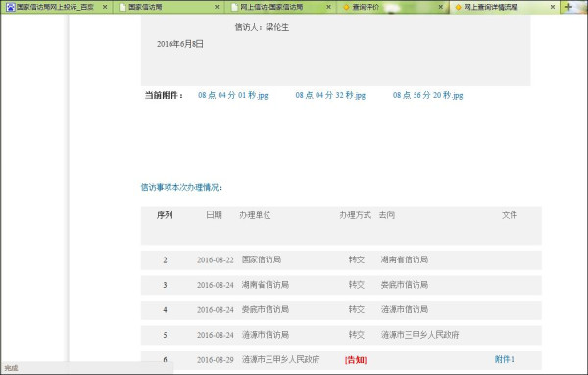Click 转交 method in row 5

click(357, 335)
